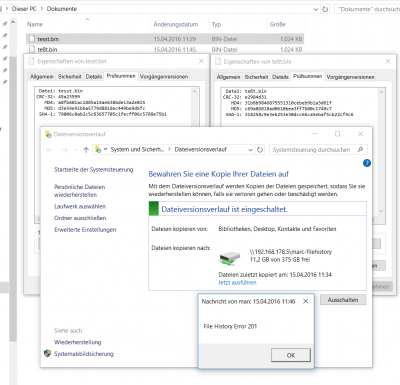Close the Nachricht von marc dialog
This screenshot has height=385, width=400.
306,301
